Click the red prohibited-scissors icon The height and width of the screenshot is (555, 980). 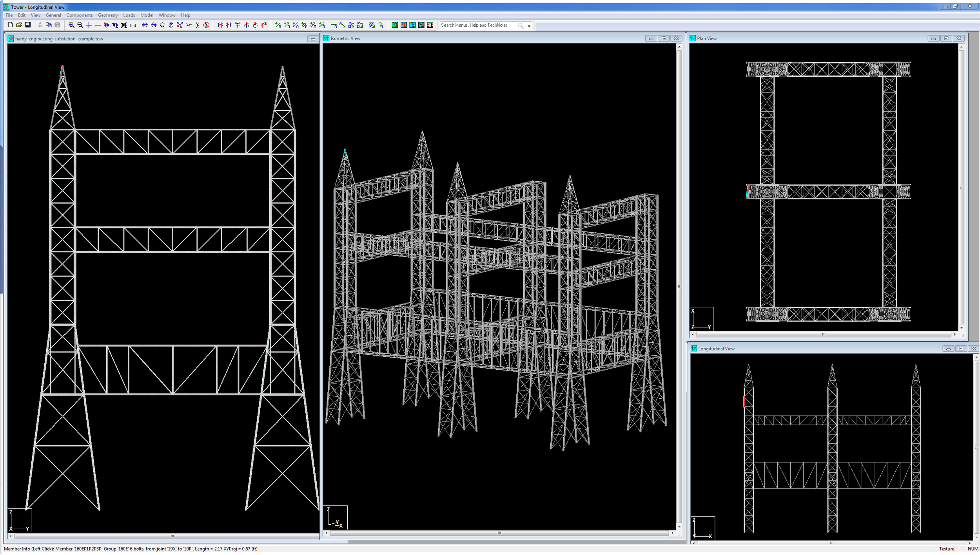point(206,25)
